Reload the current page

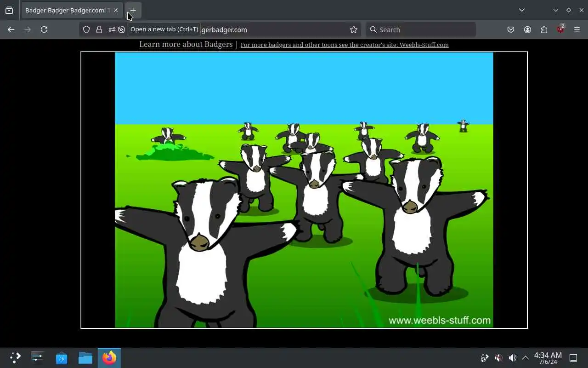click(x=44, y=29)
